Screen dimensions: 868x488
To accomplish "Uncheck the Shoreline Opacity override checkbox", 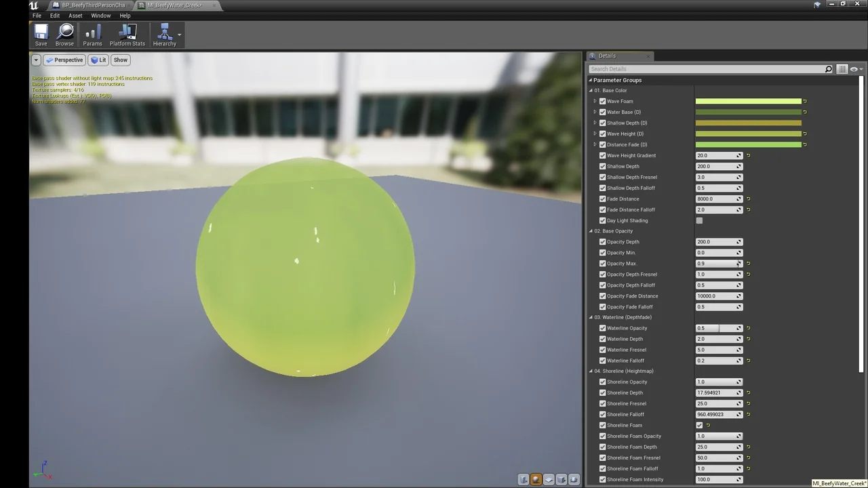I will 602,382.
